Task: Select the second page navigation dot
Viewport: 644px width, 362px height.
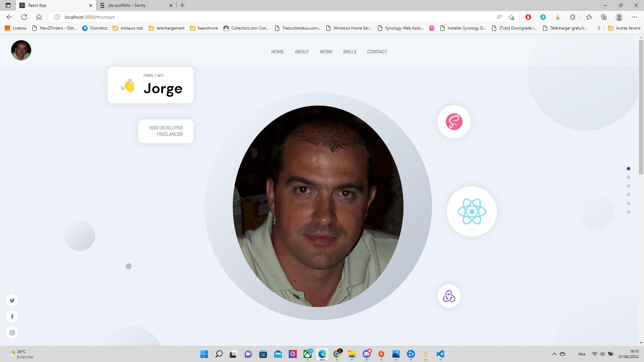Action: pyautogui.click(x=629, y=177)
